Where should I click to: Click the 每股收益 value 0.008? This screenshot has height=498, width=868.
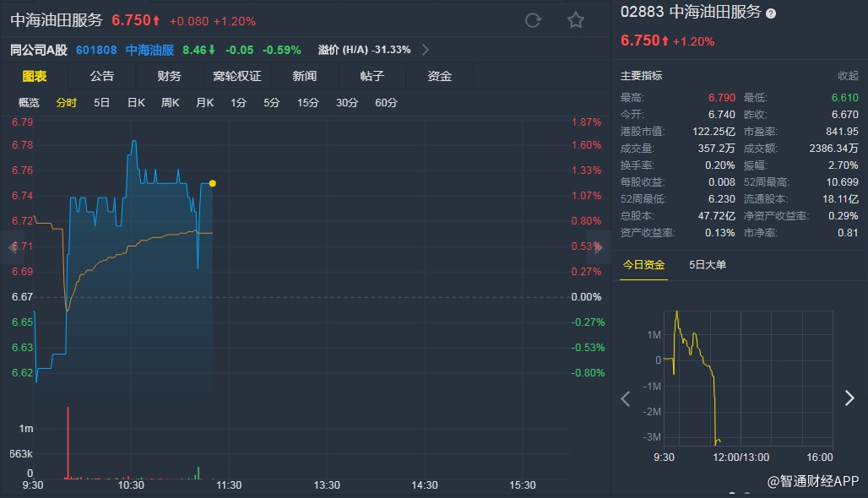pyautogui.click(x=722, y=182)
